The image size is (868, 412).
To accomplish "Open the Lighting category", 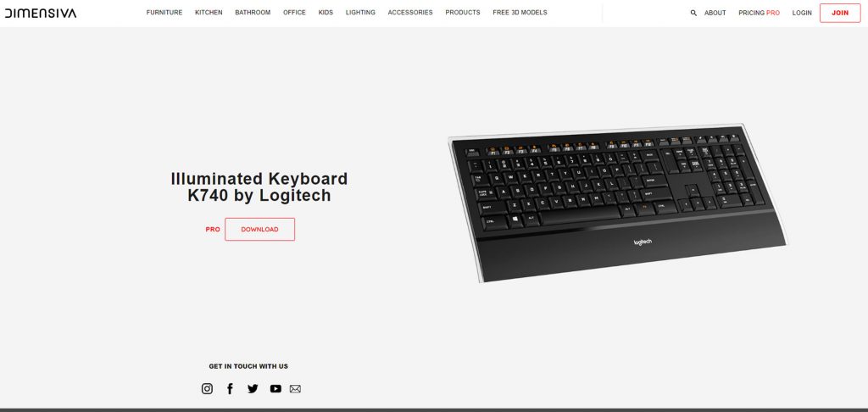I will pos(360,12).
